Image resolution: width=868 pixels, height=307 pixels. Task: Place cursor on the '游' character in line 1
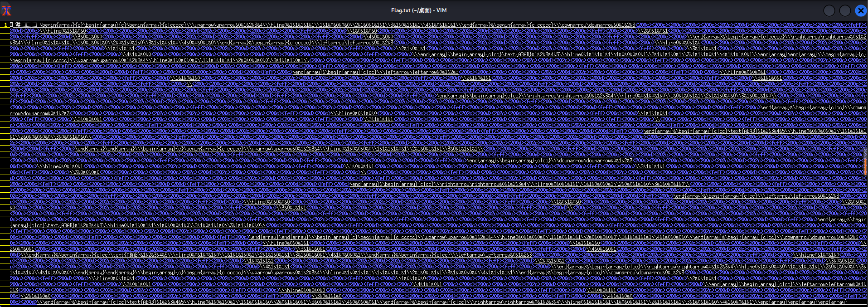click(18, 25)
